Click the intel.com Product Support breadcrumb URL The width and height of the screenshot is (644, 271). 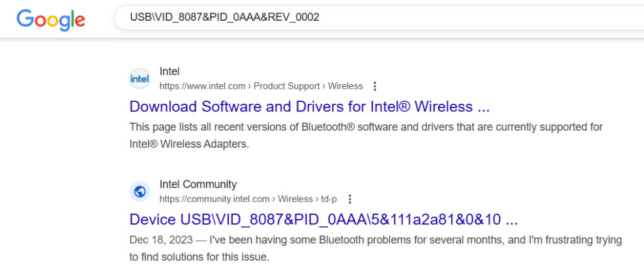(x=261, y=86)
